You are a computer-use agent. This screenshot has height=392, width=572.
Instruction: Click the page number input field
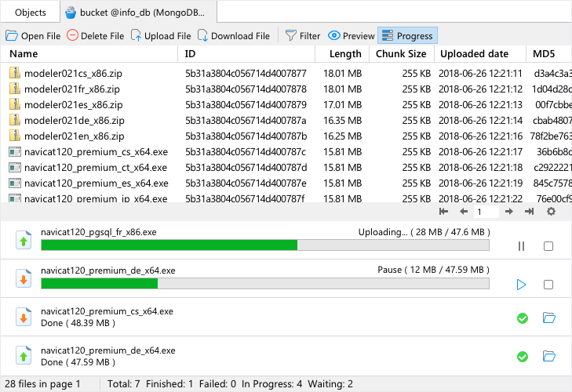[486, 212]
